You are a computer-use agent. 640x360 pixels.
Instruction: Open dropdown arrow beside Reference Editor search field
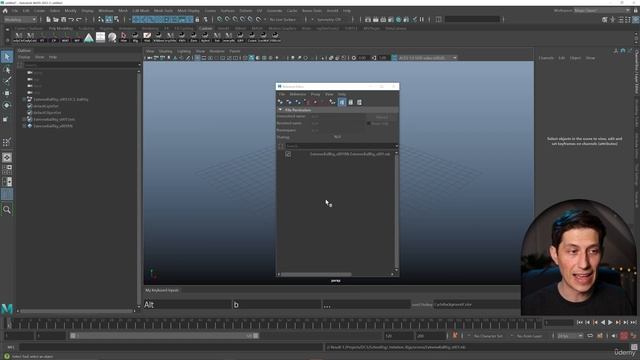(396, 146)
